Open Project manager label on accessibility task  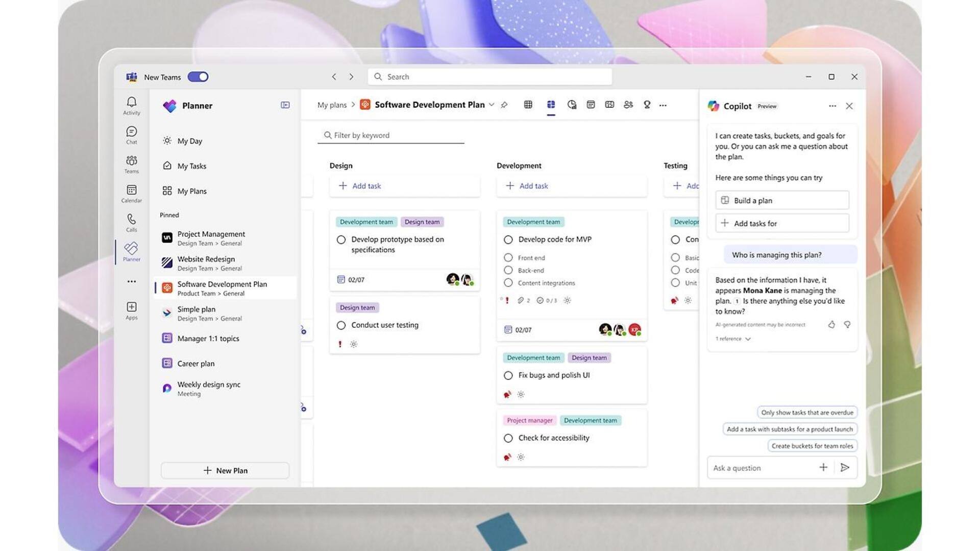pos(529,420)
